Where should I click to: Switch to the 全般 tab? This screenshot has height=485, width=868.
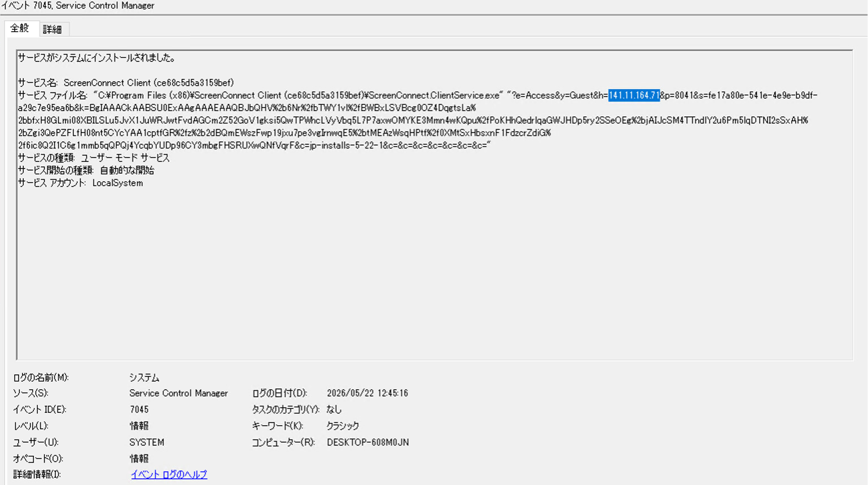coord(20,28)
